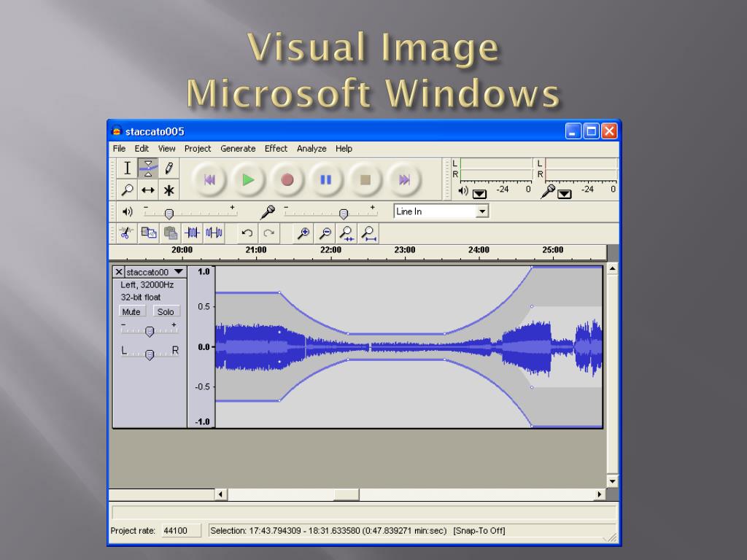Viewport: 747px width, 560px height.
Task: Click the green Play button
Action: [x=248, y=179]
